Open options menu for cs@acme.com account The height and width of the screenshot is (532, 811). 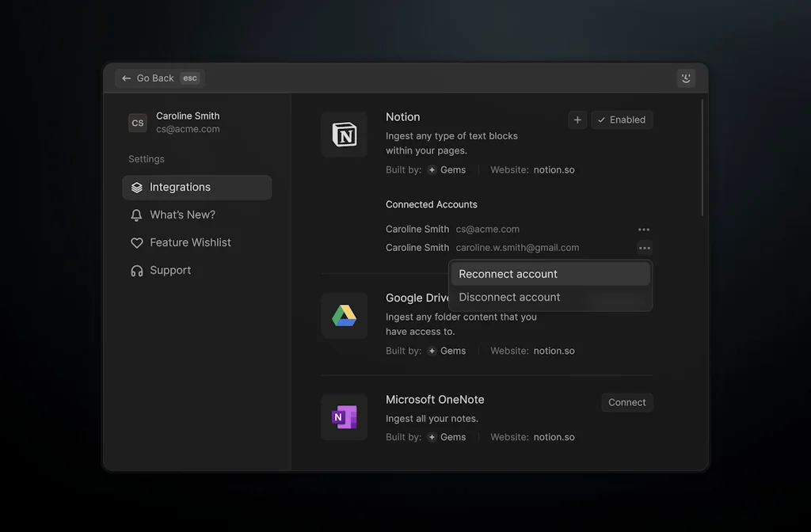[x=644, y=230]
